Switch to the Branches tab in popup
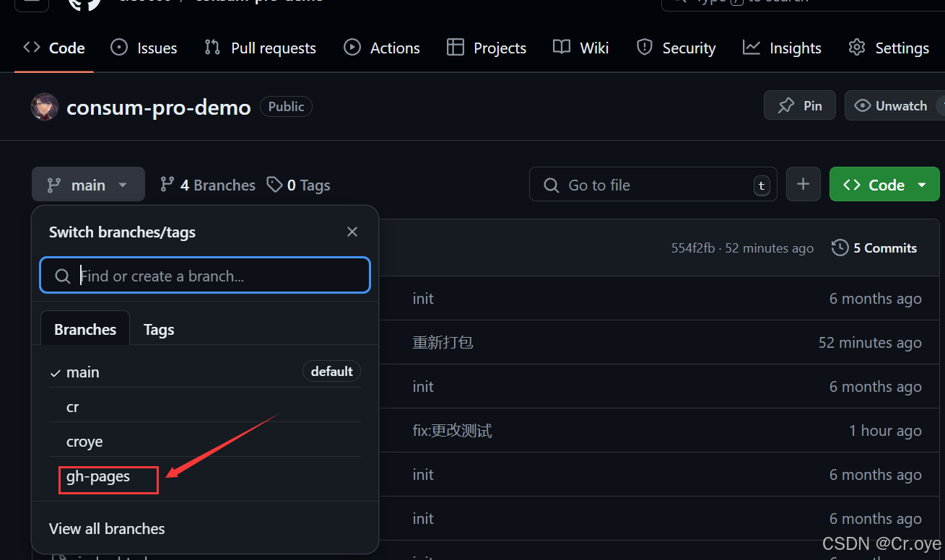The height and width of the screenshot is (560, 945). 85,329
